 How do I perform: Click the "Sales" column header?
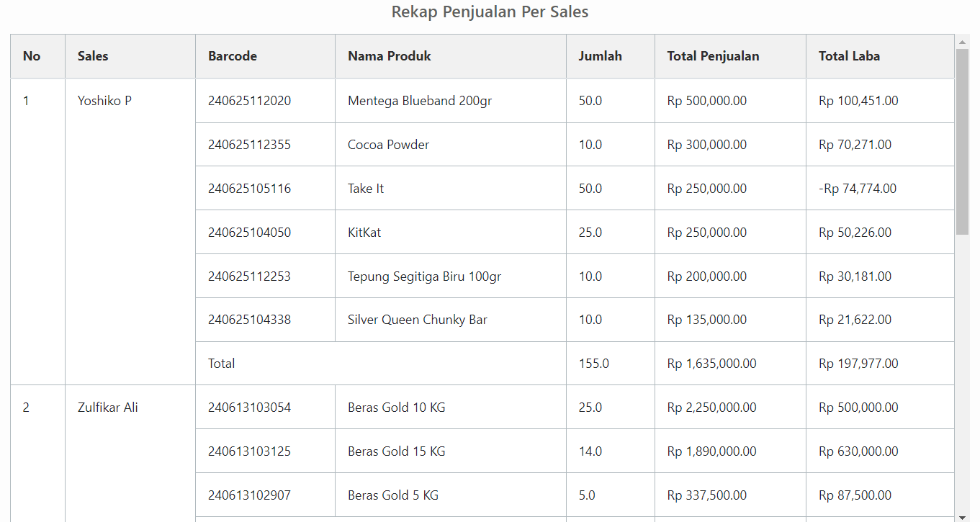pos(93,56)
